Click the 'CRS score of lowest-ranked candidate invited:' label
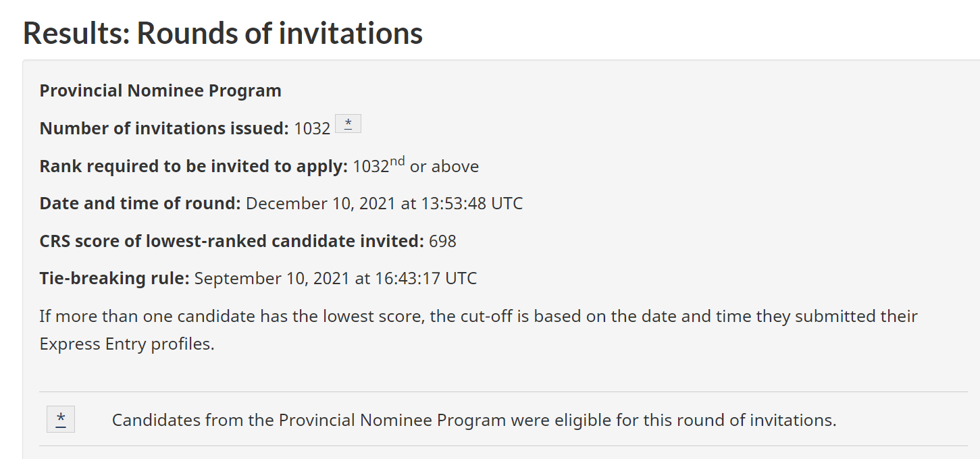 click(x=232, y=241)
